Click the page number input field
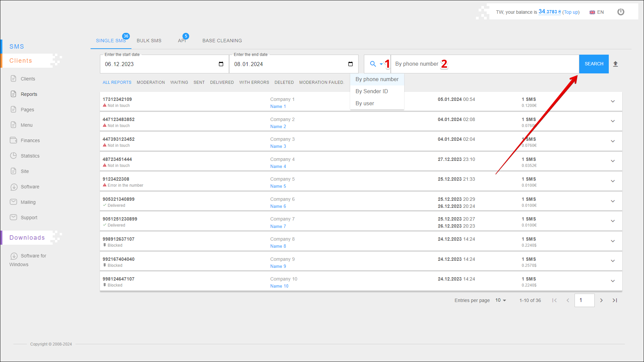Screen dimensions: 644x362 pos(584,300)
